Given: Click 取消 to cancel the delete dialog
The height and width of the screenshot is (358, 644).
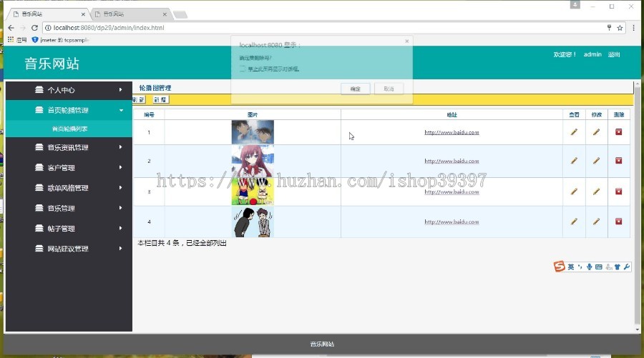Looking at the screenshot, I should click(x=389, y=89).
